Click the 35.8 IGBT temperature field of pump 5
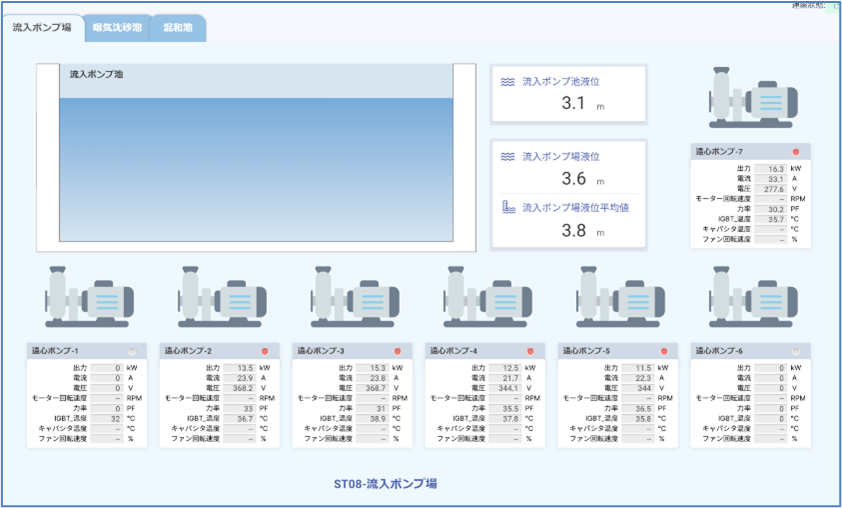Viewport: 842px width, 508px height. click(638, 418)
